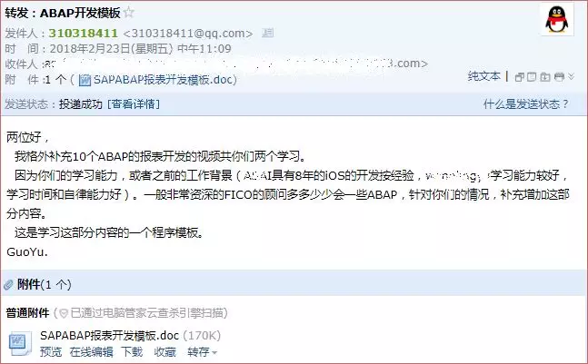Star the ABAP开发模板 email
This screenshot has width=588, height=364.
click(x=129, y=13)
